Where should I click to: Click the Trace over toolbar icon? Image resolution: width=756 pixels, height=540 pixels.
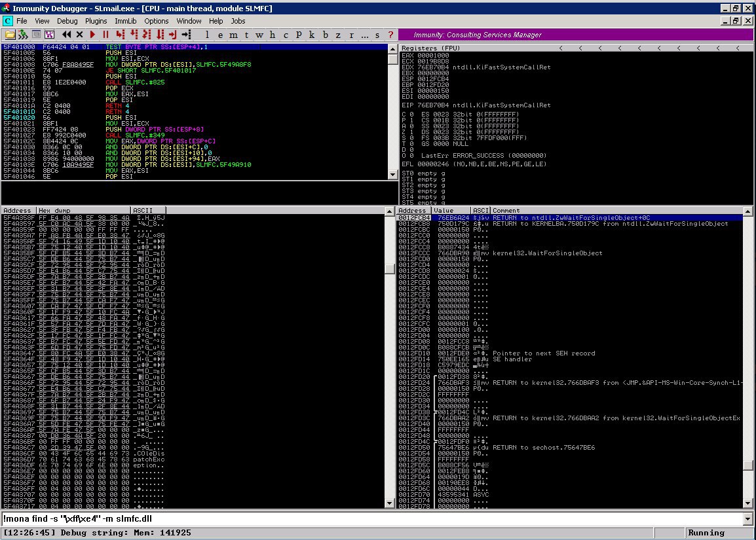coord(160,35)
